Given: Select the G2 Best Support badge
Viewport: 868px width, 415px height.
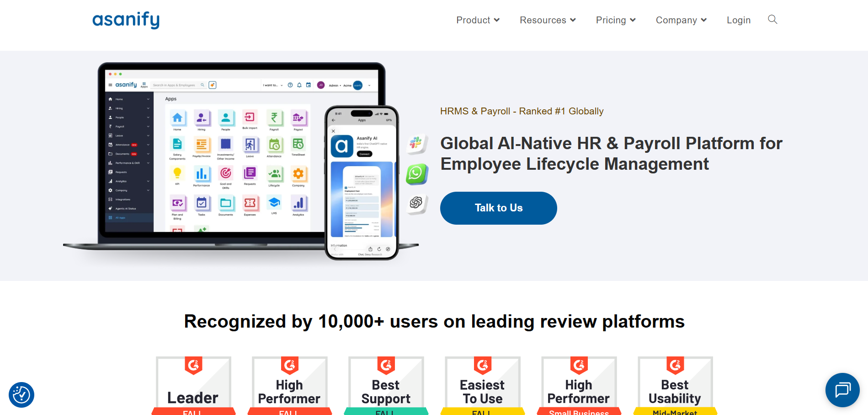Looking at the screenshot, I should [386, 386].
